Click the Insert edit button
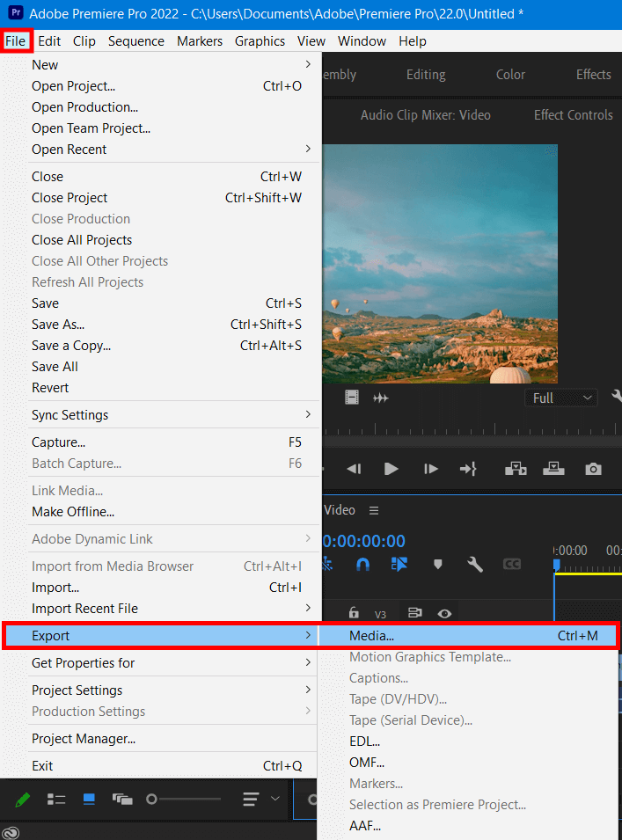The width and height of the screenshot is (622, 840). (516, 469)
